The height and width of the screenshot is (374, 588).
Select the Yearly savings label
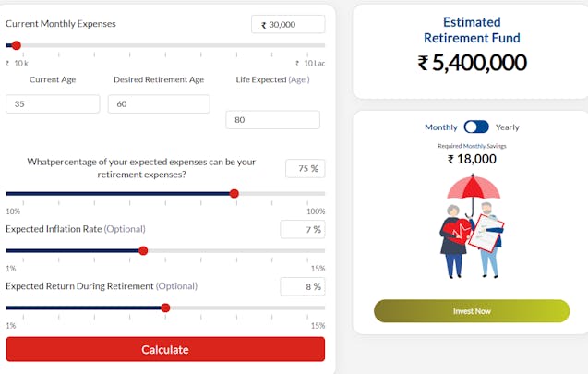click(508, 127)
